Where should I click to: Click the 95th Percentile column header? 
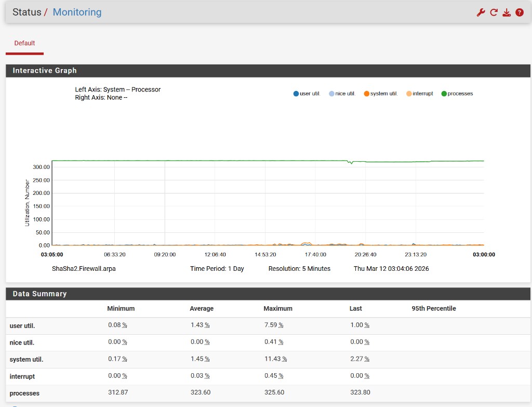coord(433,308)
